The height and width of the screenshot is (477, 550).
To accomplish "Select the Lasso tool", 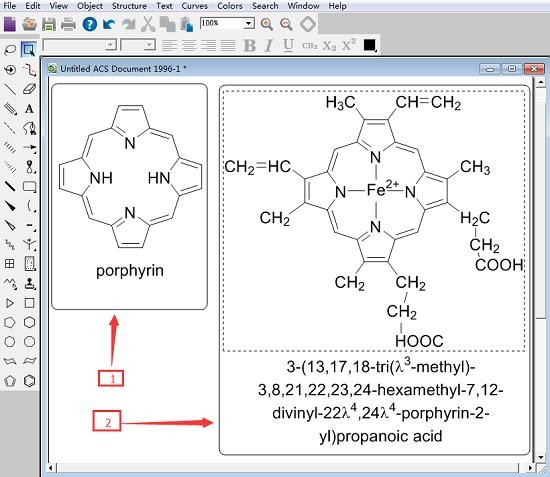I will coord(10,50).
